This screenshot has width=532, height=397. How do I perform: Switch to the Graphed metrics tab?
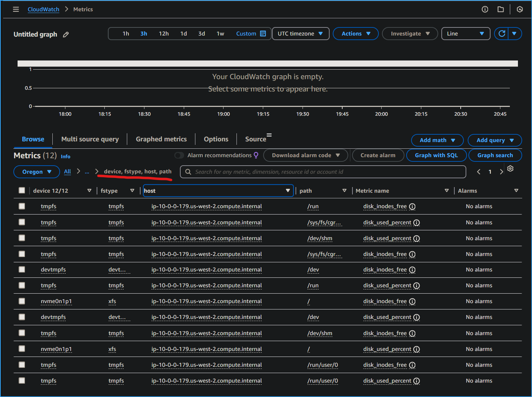coord(161,139)
